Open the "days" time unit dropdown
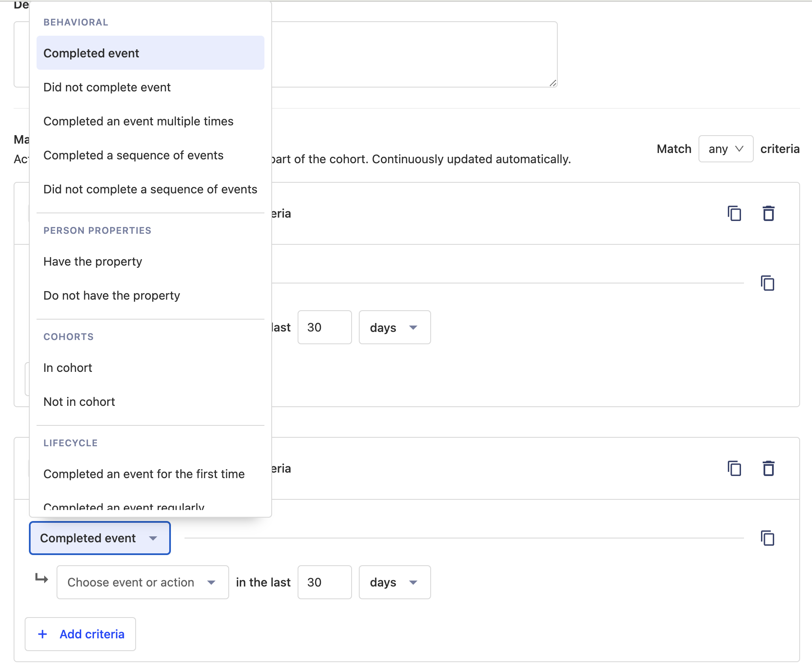This screenshot has height=663, width=812. [x=395, y=582]
